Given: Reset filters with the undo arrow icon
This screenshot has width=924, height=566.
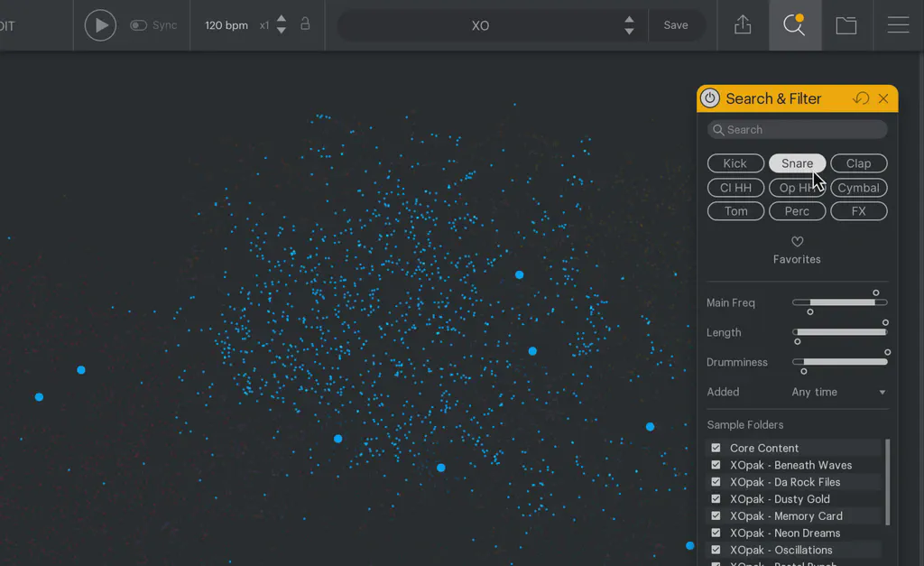Looking at the screenshot, I should [861, 98].
